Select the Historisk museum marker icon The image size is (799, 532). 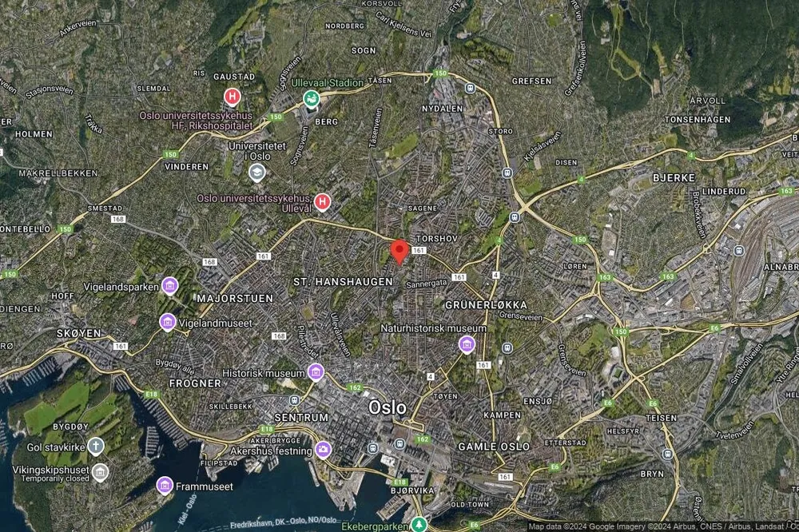[x=316, y=372]
